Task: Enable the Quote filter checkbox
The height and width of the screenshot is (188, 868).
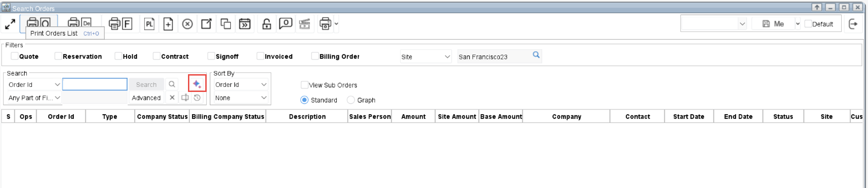Action: coord(15,56)
